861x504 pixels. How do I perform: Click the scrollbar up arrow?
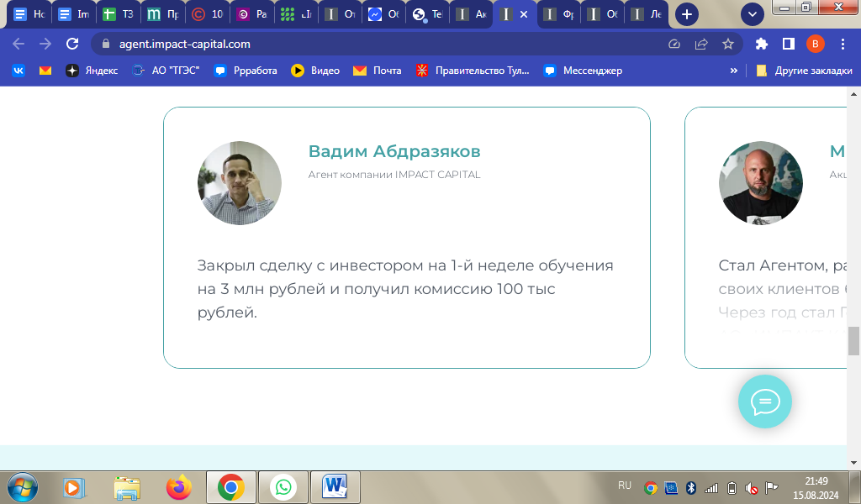pyautogui.click(x=853, y=94)
